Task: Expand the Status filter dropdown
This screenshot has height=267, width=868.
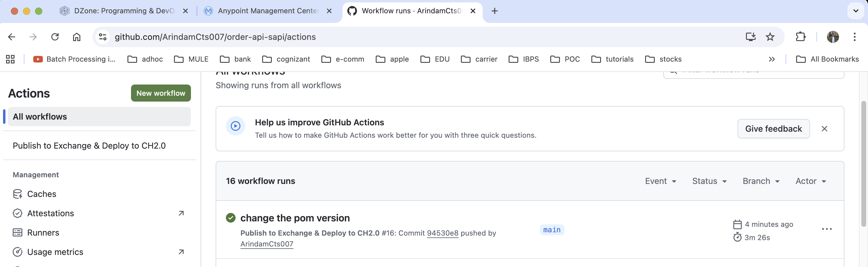Action: [709, 181]
